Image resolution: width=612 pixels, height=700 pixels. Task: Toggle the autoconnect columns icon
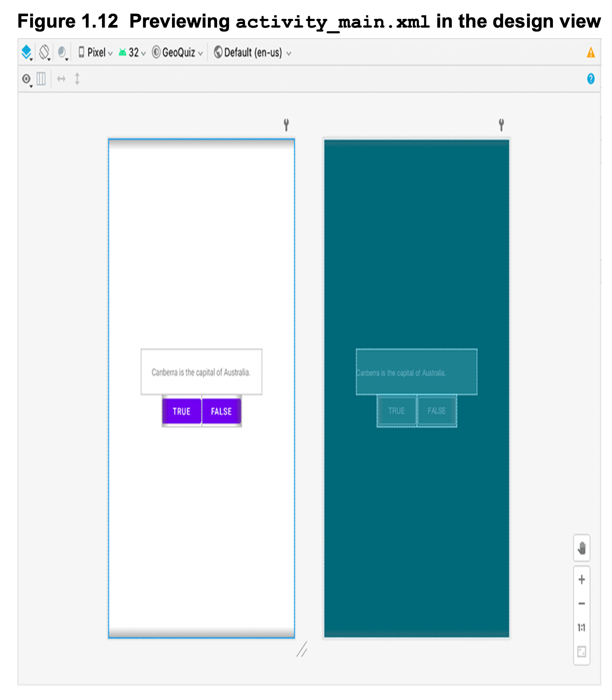tap(41, 79)
